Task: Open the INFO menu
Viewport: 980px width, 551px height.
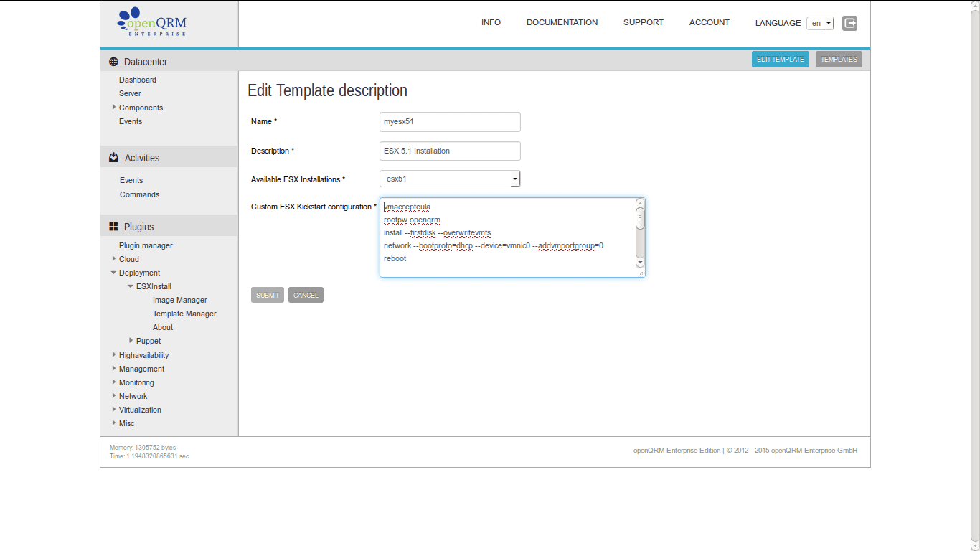Action: 491,22
